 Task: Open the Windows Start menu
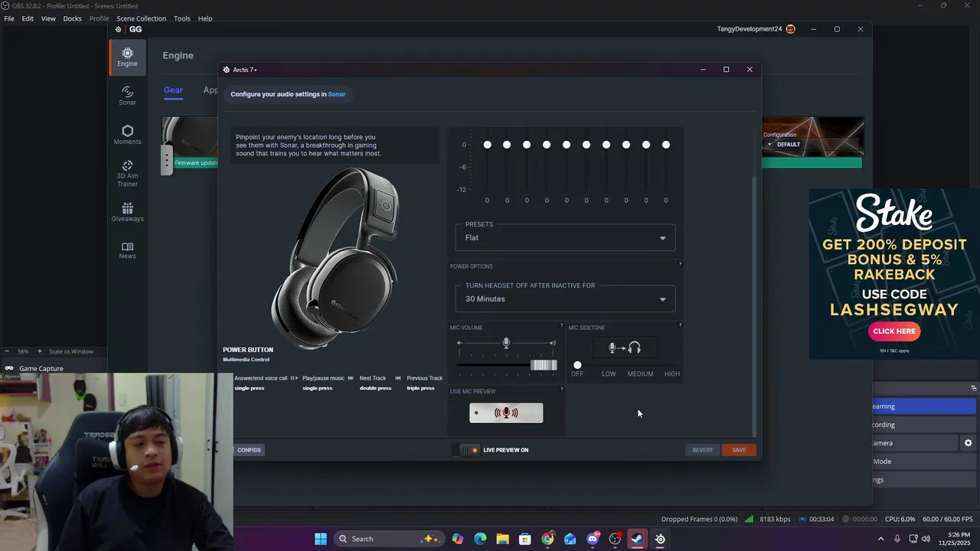(x=321, y=539)
